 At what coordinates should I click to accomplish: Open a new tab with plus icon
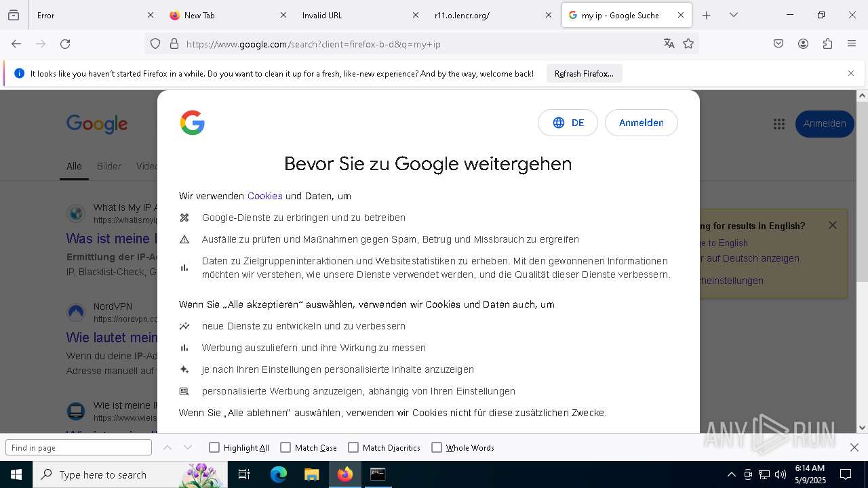707,15
